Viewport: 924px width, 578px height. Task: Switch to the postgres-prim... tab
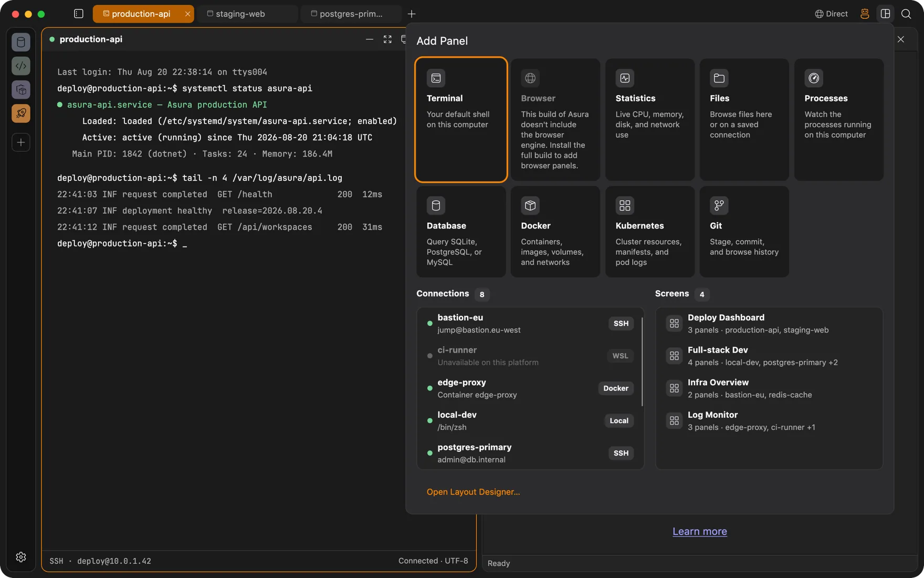coord(351,14)
